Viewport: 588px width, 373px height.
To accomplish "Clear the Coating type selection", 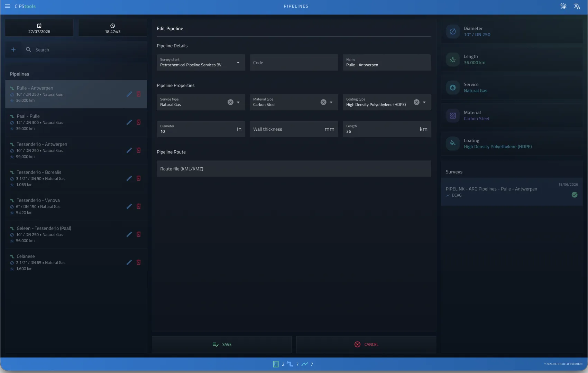I will point(416,102).
